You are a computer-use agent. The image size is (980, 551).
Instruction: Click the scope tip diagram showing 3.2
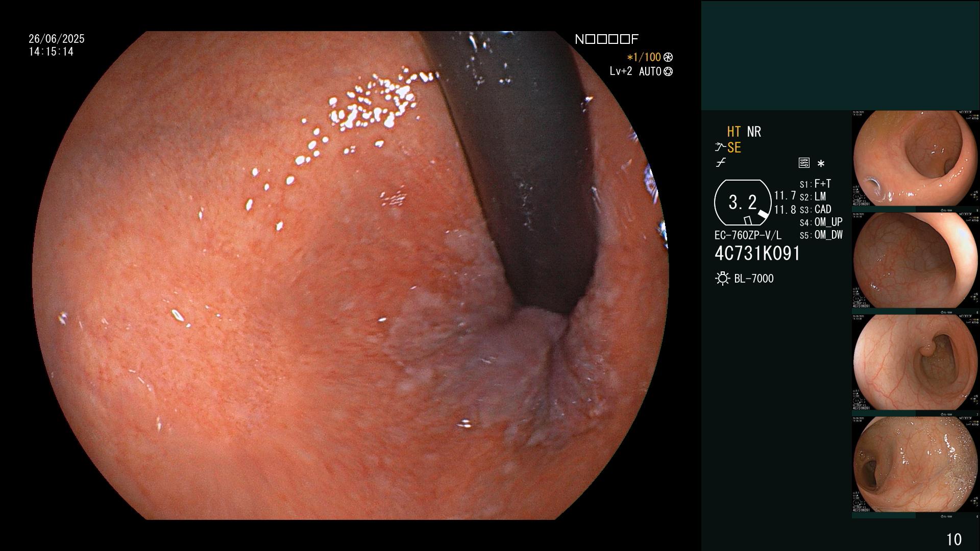[x=743, y=203]
